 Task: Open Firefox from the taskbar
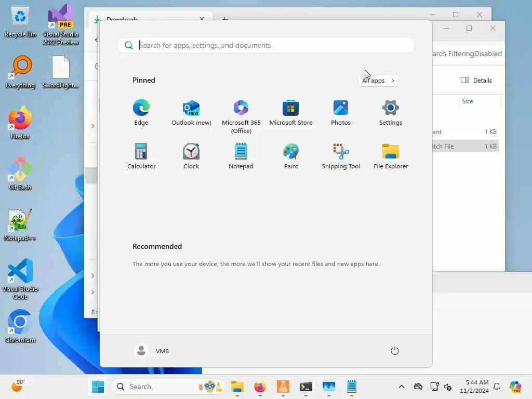[x=260, y=387]
